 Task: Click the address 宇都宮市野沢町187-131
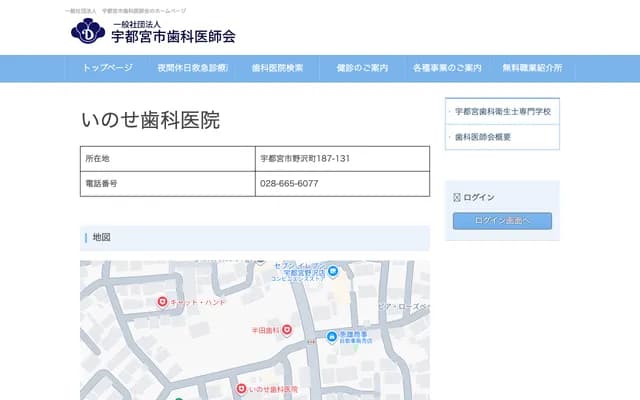pyautogui.click(x=305, y=158)
